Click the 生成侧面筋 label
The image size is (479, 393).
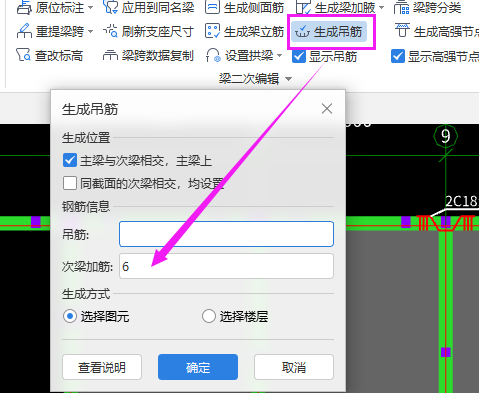(x=254, y=7)
